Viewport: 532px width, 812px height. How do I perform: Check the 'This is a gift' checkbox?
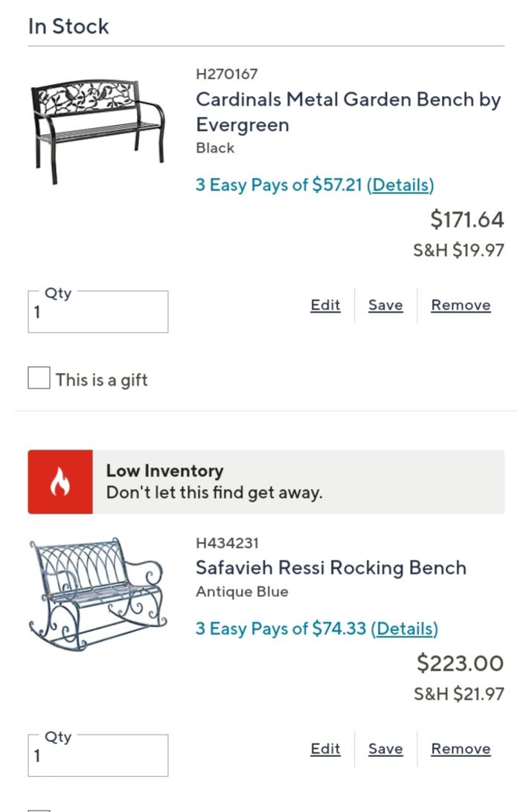point(37,380)
